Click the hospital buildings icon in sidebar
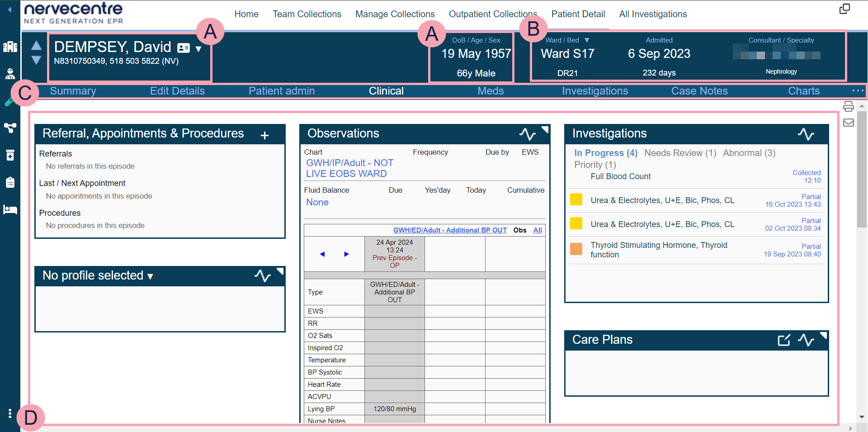 click(10, 47)
